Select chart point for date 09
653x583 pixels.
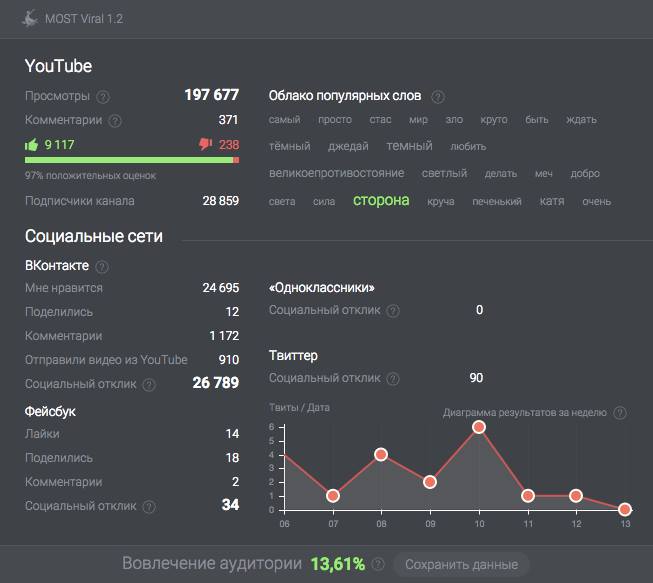click(x=430, y=482)
